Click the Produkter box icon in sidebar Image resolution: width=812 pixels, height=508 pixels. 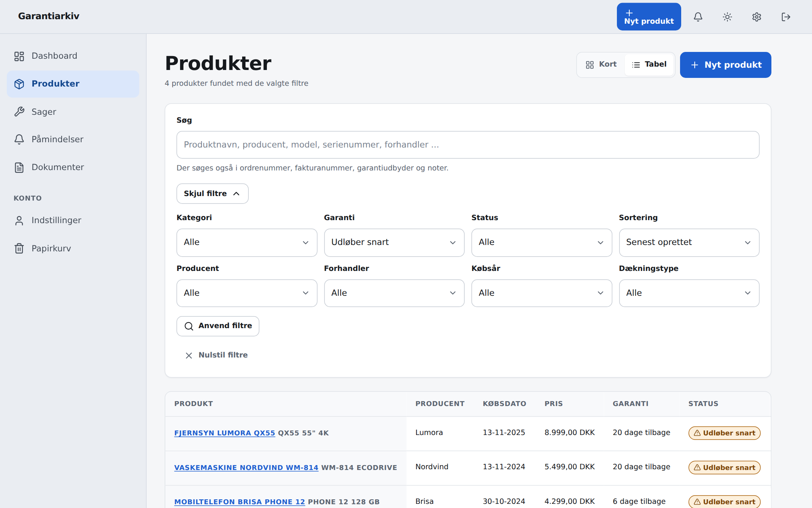[19, 84]
